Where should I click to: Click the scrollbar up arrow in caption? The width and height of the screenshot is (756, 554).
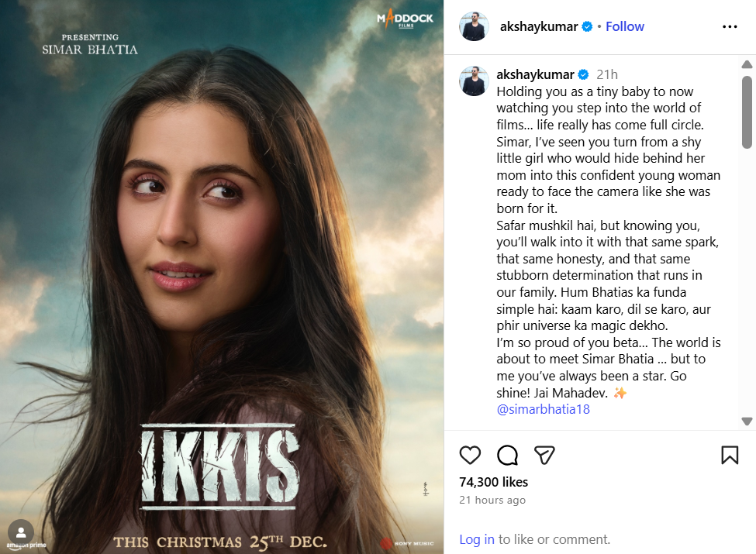click(x=747, y=64)
